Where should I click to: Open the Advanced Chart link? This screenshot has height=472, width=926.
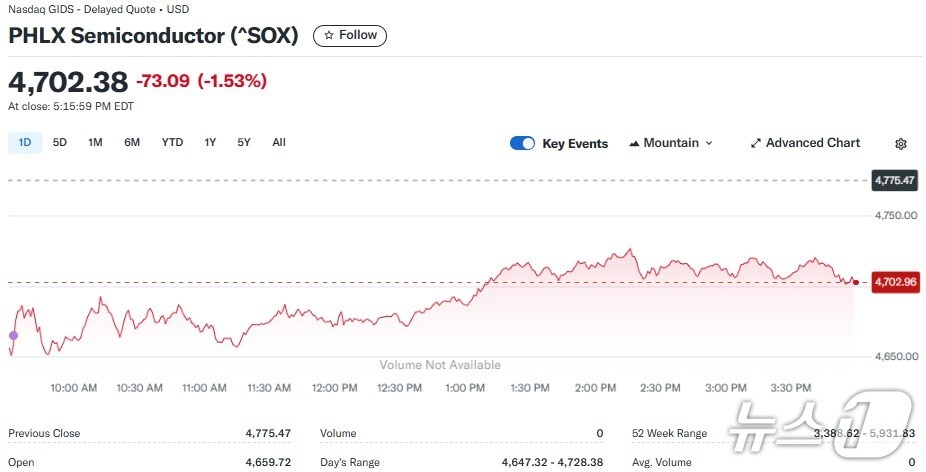(812, 143)
